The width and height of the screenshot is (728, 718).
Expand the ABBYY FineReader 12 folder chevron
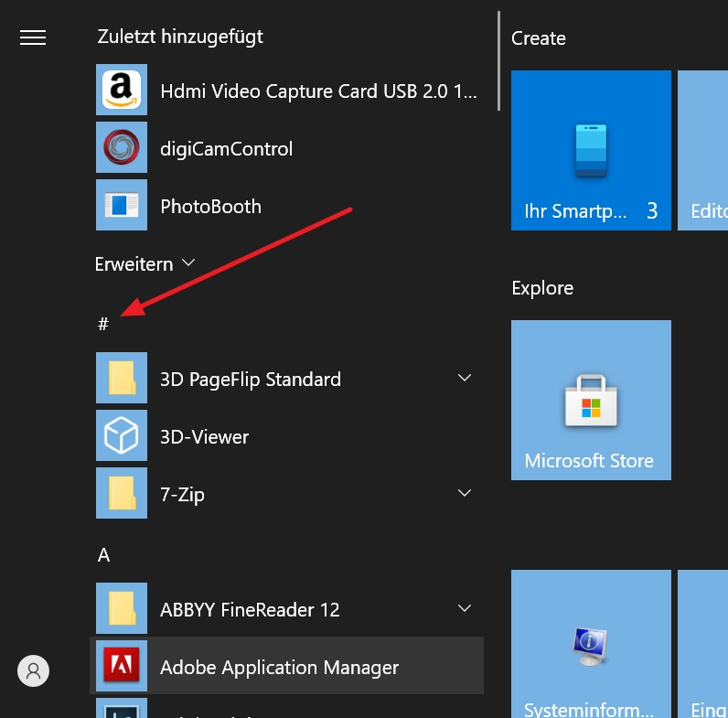(x=465, y=608)
